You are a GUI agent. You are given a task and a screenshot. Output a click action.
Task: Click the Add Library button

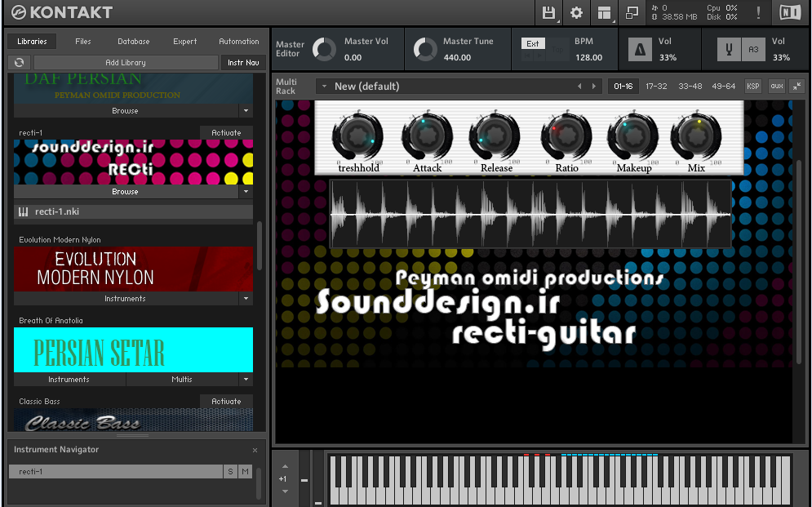click(x=126, y=62)
